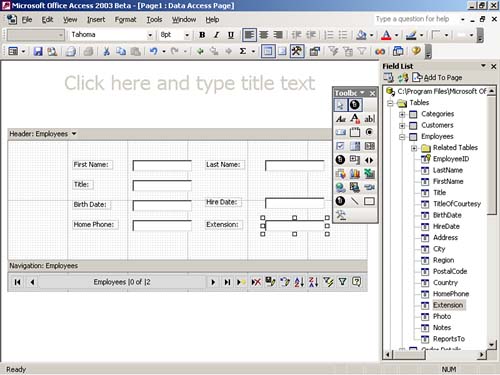The width and height of the screenshot is (500, 375).
Task: Select the Option Button tool in Toolbox
Action: 369,132
